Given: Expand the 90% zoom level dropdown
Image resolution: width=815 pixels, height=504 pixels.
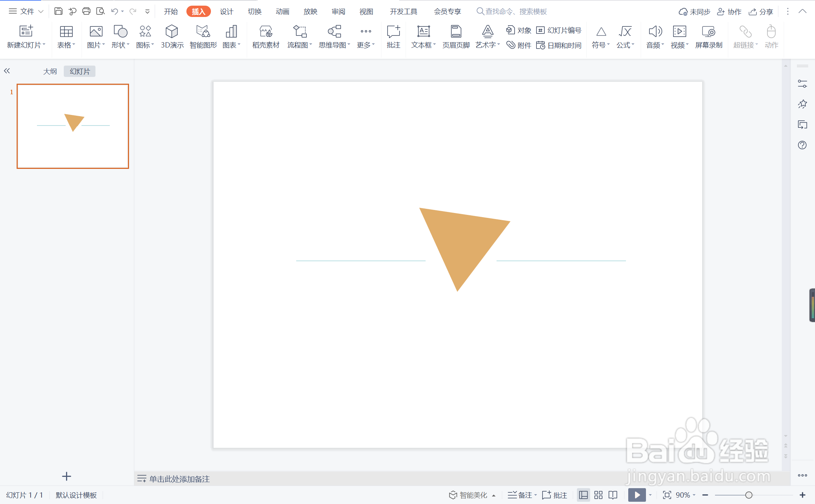Looking at the screenshot, I should click(686, 495).
